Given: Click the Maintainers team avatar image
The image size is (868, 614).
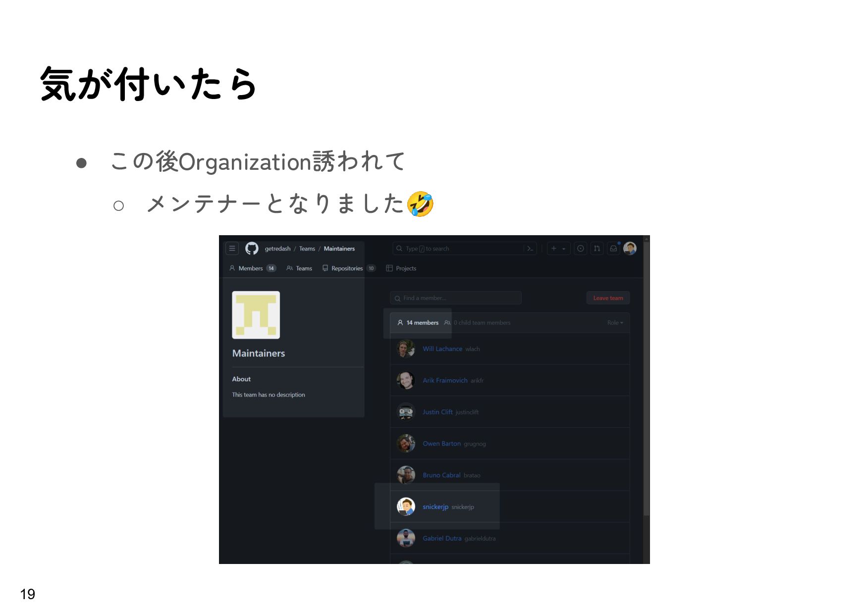Looking at the screenshot, I should (256, 315).
